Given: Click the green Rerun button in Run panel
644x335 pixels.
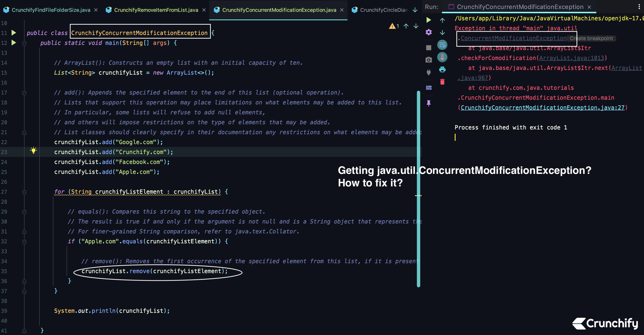Looking at the screenshot, I should point(428,20).
